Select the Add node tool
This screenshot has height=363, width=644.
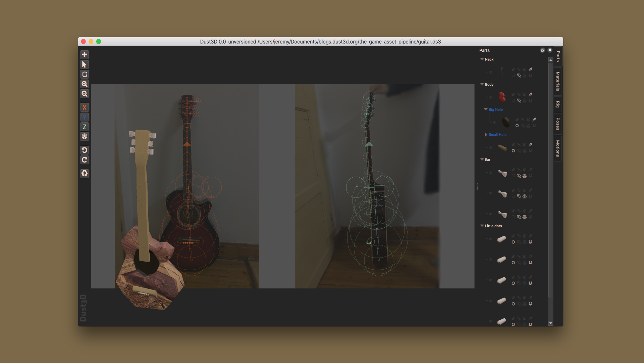point(85,54)
